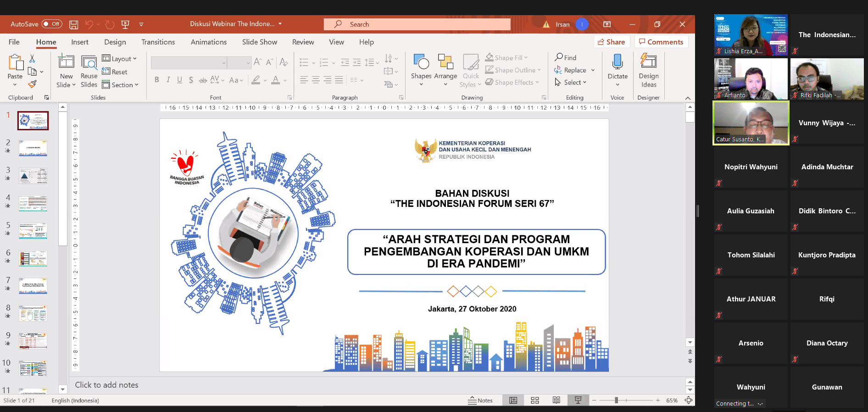This screenshot has width=868, height=412.
Task: Click the Format Painter brush icon
Action: [x=32, y=84]
